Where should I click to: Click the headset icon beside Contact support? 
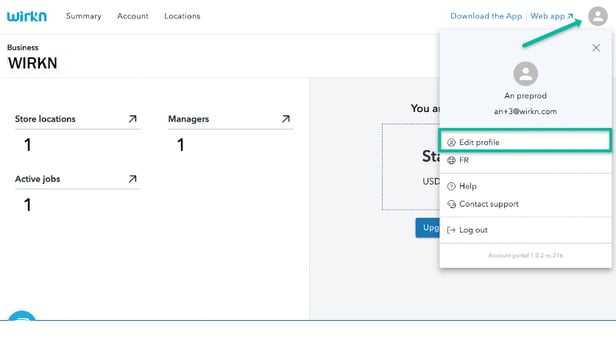tap(451, 204)
